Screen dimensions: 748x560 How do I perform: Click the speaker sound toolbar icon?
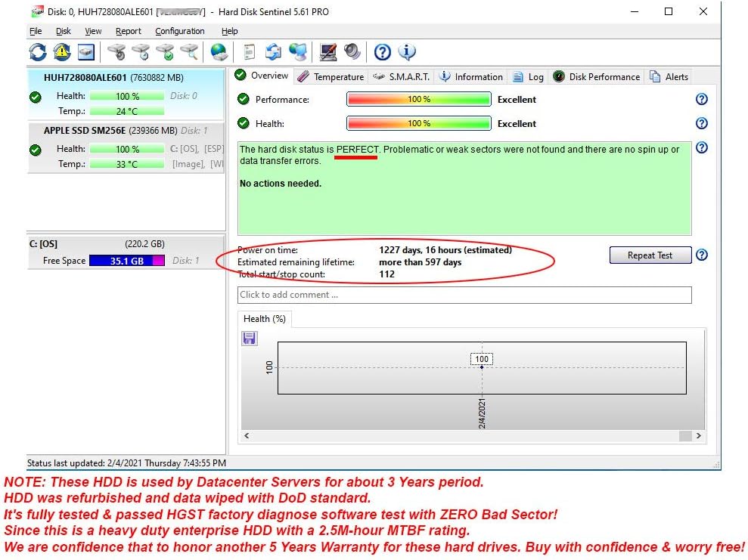point(352,52)
